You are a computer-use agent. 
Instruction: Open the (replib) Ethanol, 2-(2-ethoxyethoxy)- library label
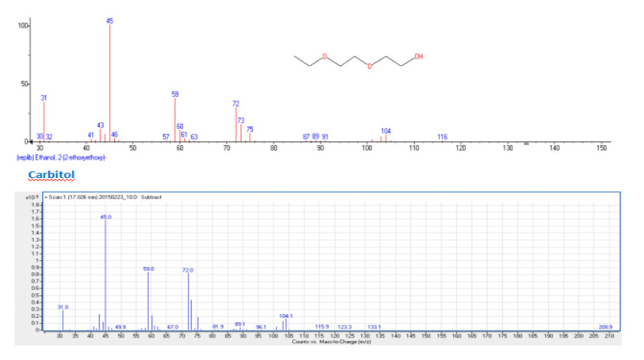(x=61, y=157)
